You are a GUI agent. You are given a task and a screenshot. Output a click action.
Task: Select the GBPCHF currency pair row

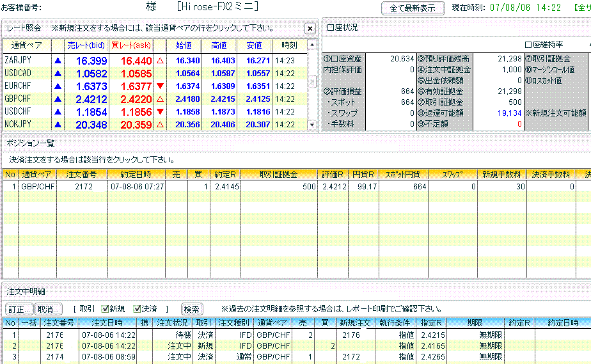click(155, 99)
